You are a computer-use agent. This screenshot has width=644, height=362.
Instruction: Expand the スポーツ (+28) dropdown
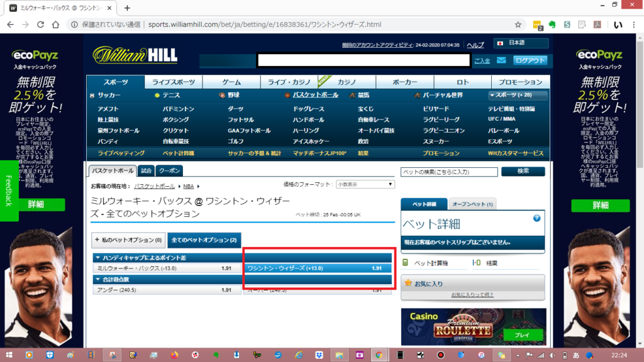click(x=518, y=96)
